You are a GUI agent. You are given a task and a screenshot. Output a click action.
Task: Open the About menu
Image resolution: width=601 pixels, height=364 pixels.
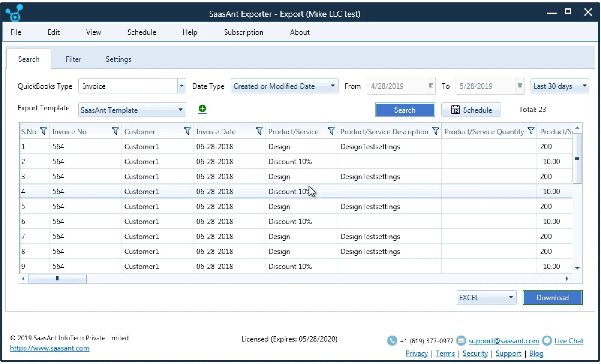(300, 32)
